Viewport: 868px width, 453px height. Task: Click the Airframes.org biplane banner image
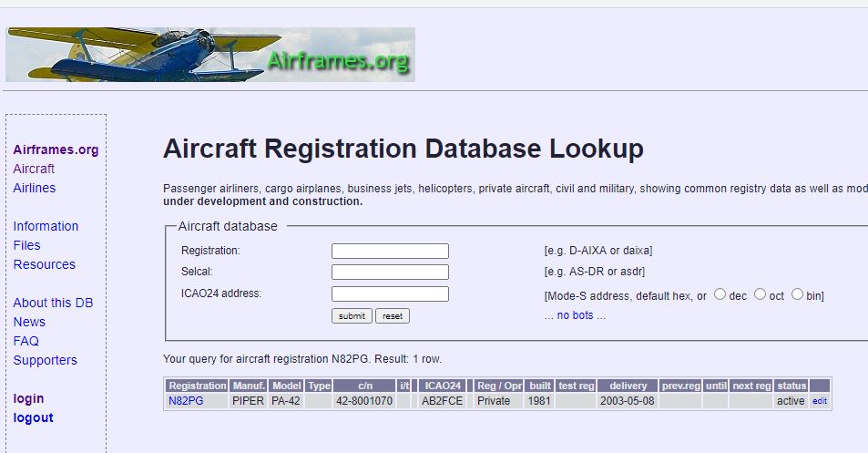(x=210, y=55)
